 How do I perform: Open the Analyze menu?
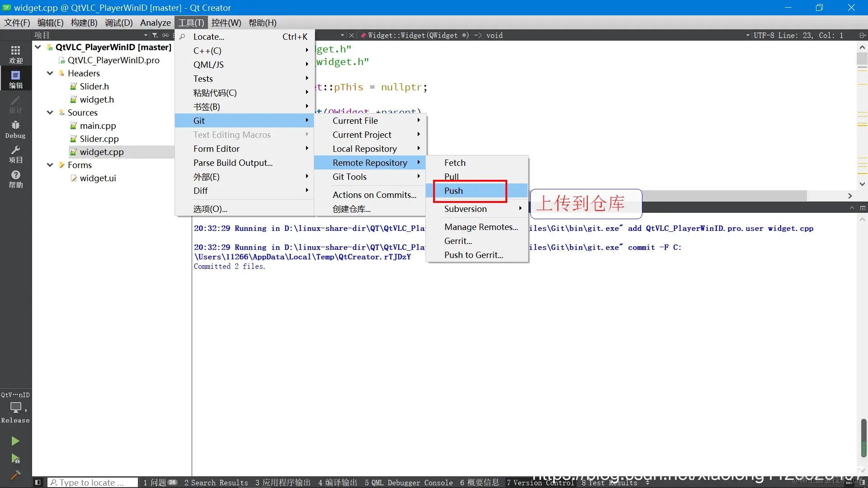point(155,23)
